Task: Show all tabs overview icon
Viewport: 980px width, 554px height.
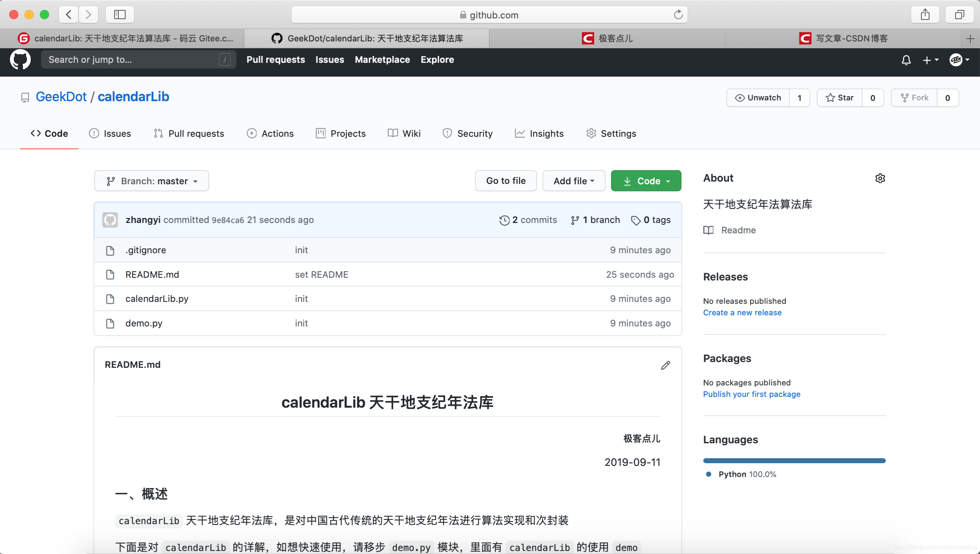Action: (959, 15)
